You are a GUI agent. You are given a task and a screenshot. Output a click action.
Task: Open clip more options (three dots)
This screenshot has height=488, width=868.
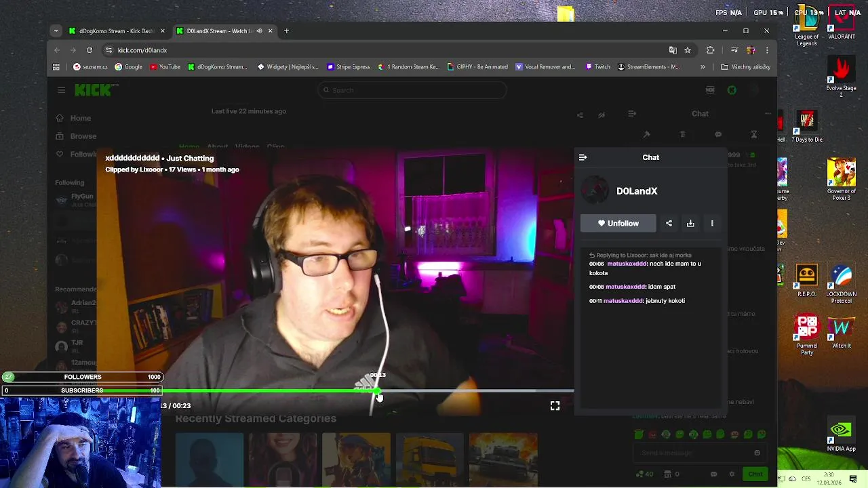coord(712,223)
